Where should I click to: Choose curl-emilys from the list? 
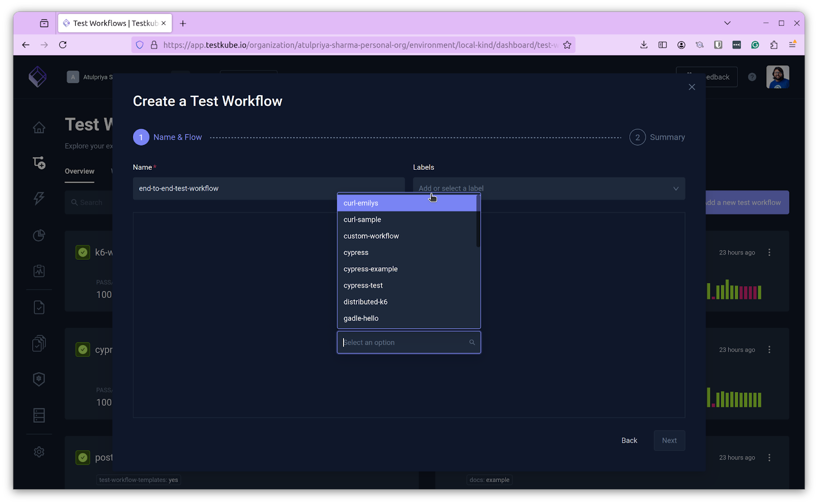point(407,203)
